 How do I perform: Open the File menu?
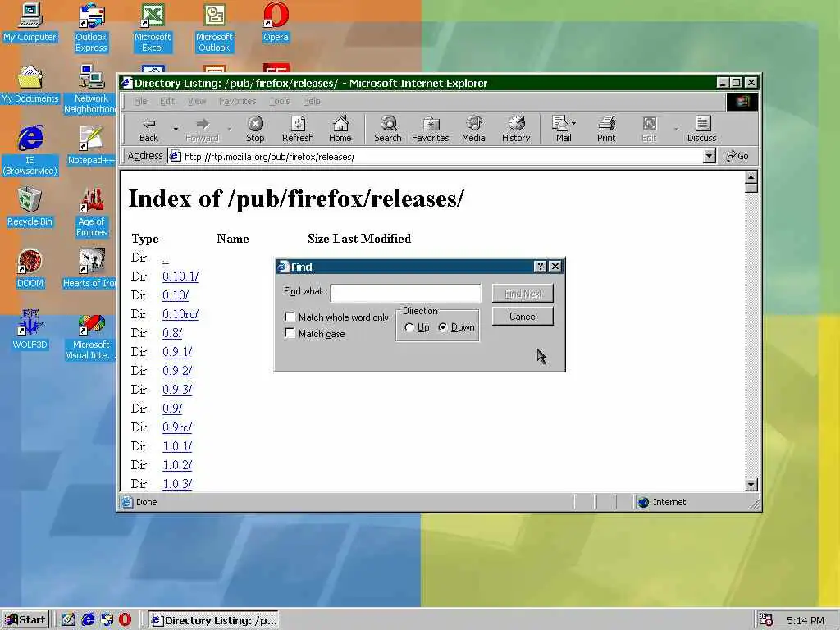click(140, 101)
